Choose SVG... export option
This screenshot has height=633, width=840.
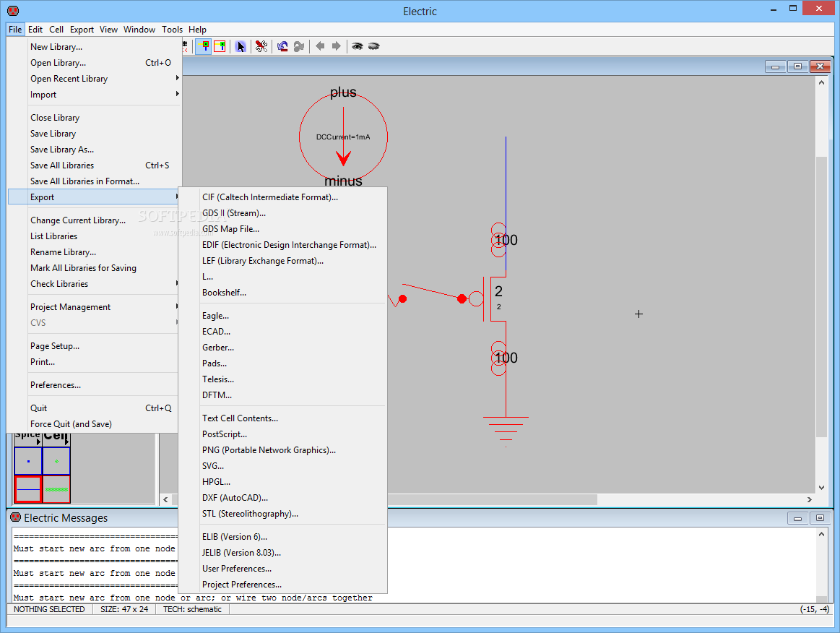tap(282, 466)
